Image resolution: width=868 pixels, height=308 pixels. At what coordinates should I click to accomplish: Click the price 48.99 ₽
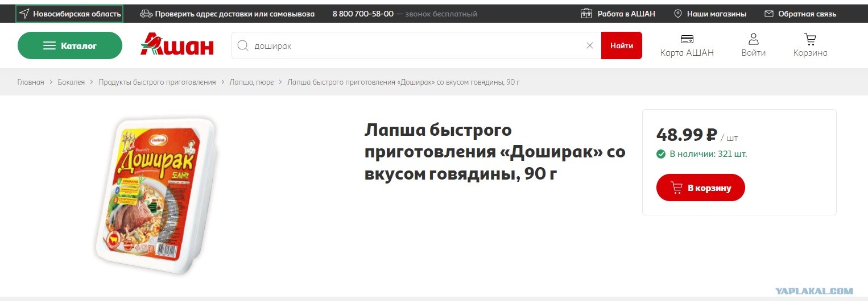[687, 135]
